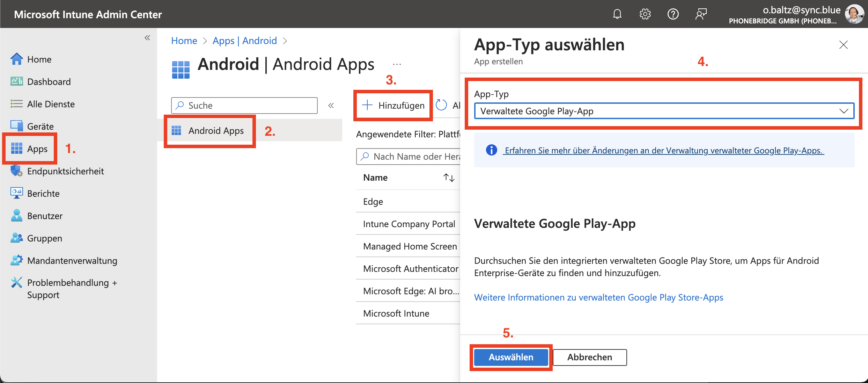Collapse the left navigation sidebar
The image size is (868, 383).
point(147,38)
